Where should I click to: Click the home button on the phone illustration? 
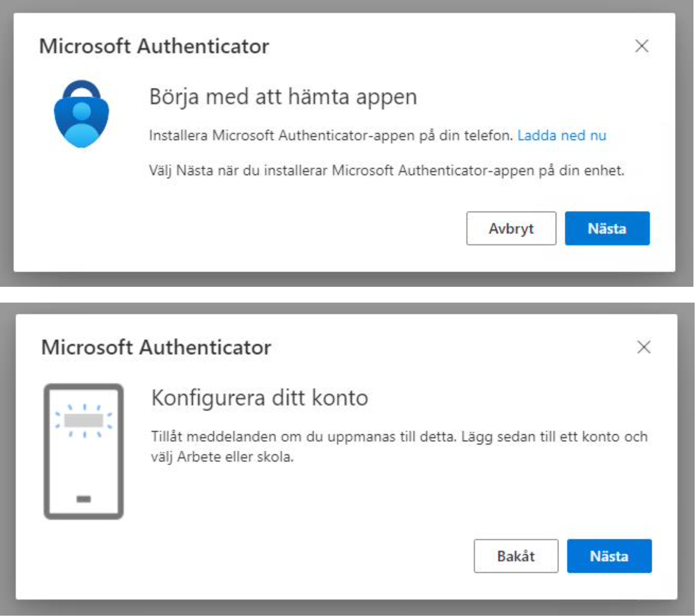click(x=84, y=499)
